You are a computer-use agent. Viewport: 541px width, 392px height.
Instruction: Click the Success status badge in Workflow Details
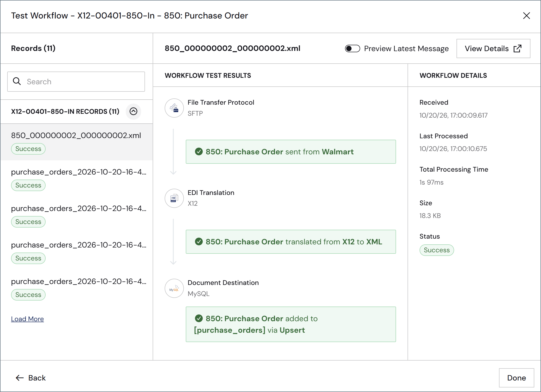[x=436, y=250]
